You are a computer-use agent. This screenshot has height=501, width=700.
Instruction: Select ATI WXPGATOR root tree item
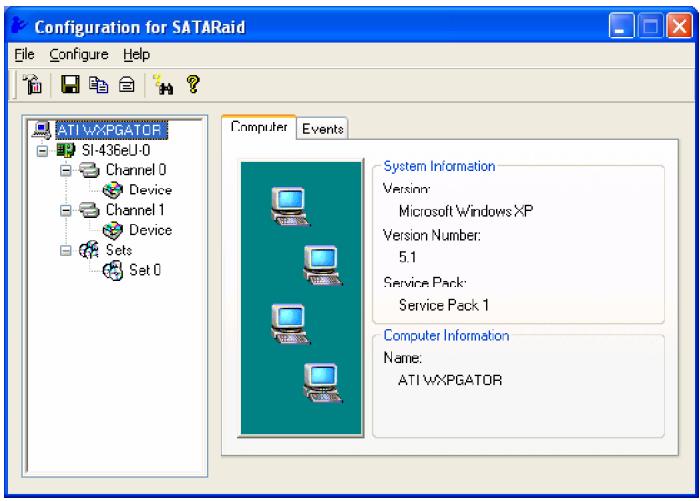[111, 130]
